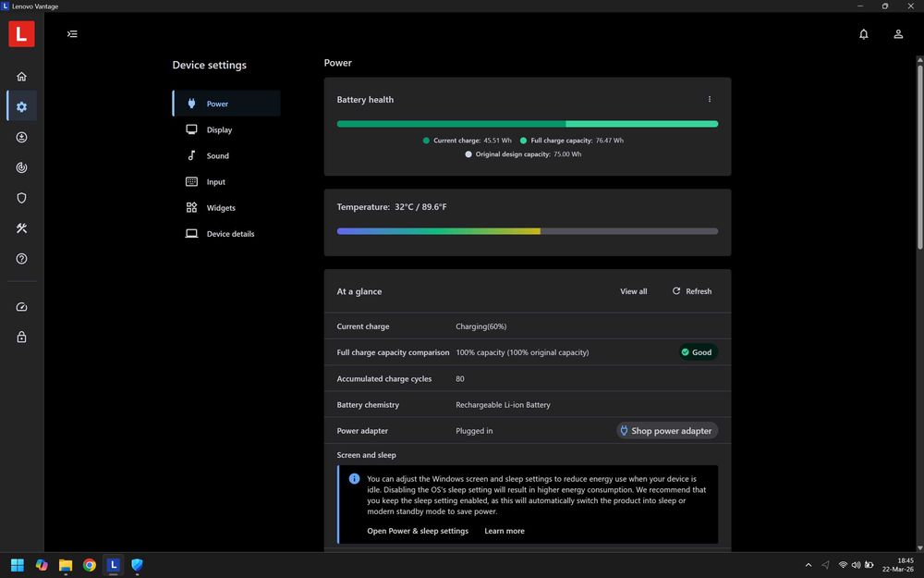The image size is (924, 578).
Task: Select the Widgets settings tab
Action: click(x=226, y=207)
